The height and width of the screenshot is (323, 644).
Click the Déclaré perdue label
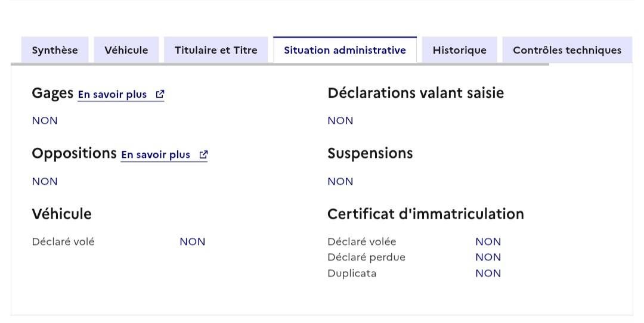[x=366, y=257]
